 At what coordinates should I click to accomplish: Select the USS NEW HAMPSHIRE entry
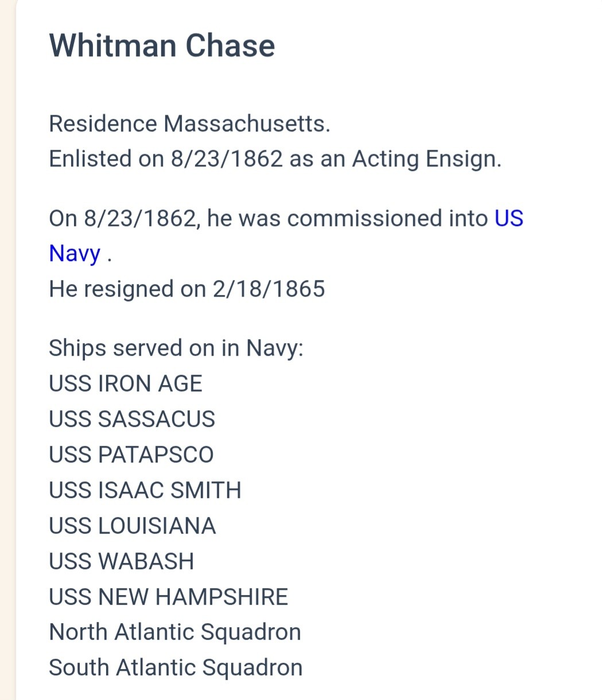point(169,597)
